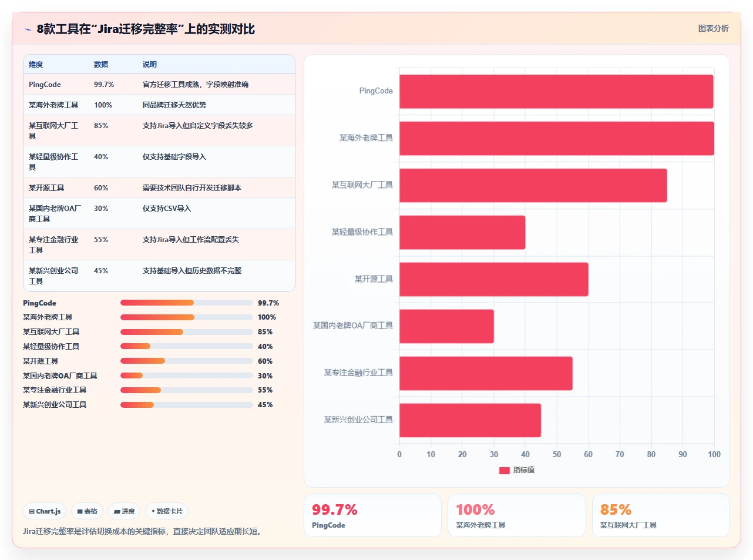Click the 某互联网大厂工具 progress bar at 85%
Screen dimensions: 753x560
point(187,332)
